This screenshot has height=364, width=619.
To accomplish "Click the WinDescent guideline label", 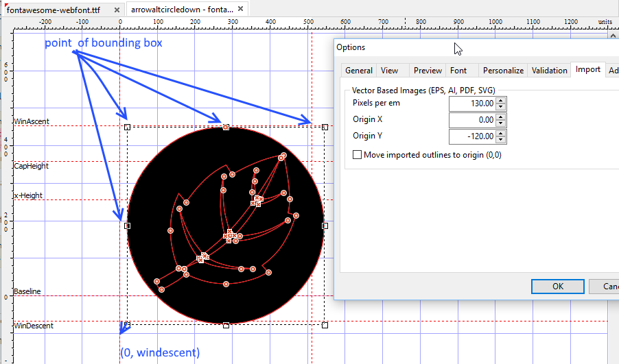I will (x=34, y=326).
